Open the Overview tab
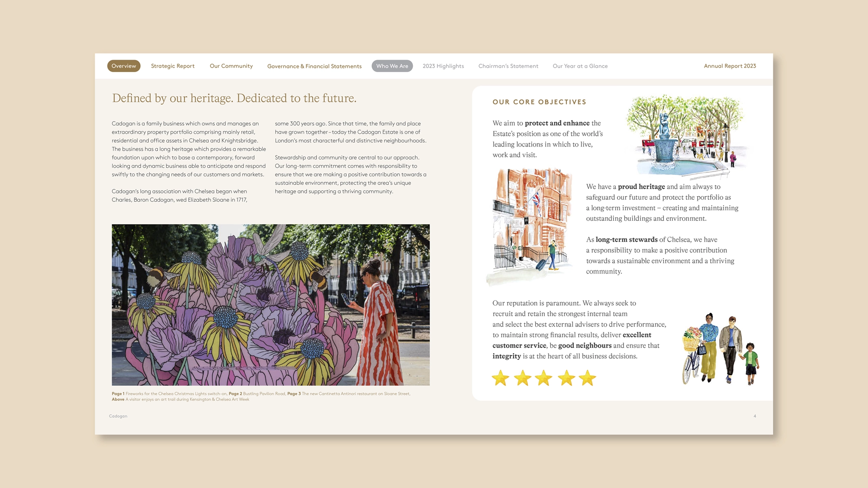The image size is (868, 488). 124,66
